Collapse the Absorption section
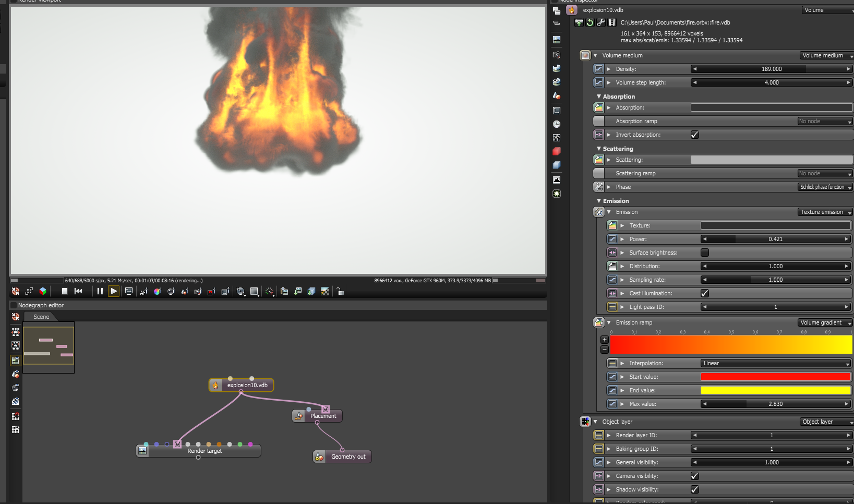The height and width of the screenshot is (504, 854). point(599,97)
